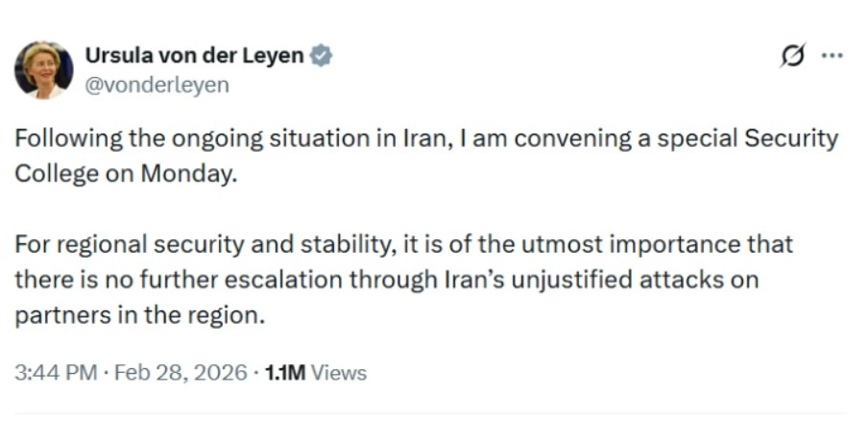The width and height of the screenshot is (868, 421).
Task: Click the blue verified badge
Action: point(322,56)
